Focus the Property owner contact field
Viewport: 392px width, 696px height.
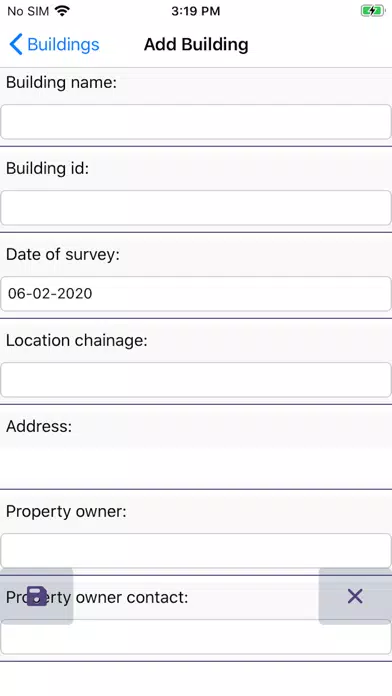pos(196,637)
